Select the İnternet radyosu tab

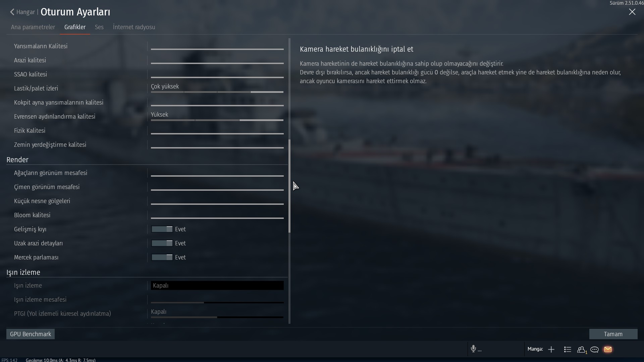coord(134,27)
